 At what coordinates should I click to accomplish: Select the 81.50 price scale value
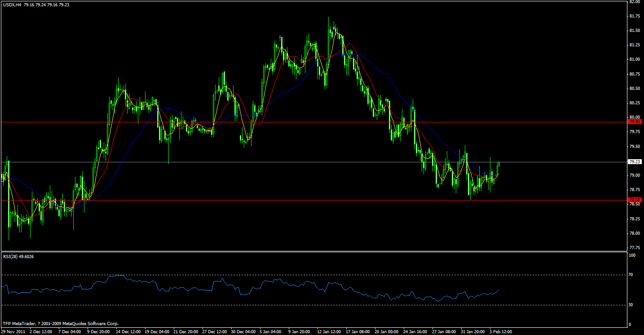pos(635,31)
